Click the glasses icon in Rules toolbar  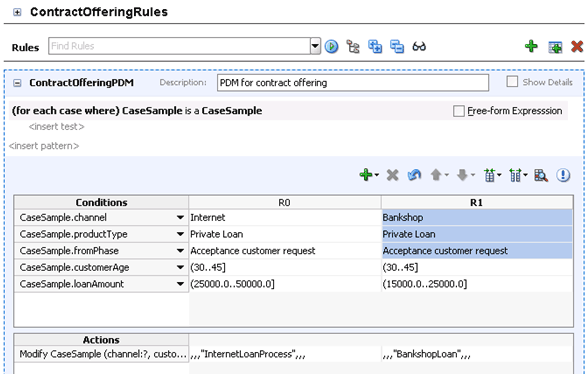click(x=419, y=47)
